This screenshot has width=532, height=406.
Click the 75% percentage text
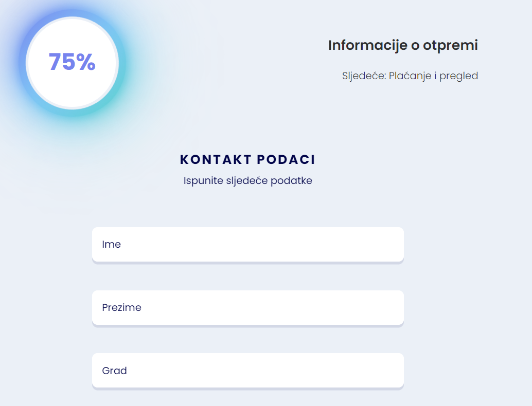[72, 62]
